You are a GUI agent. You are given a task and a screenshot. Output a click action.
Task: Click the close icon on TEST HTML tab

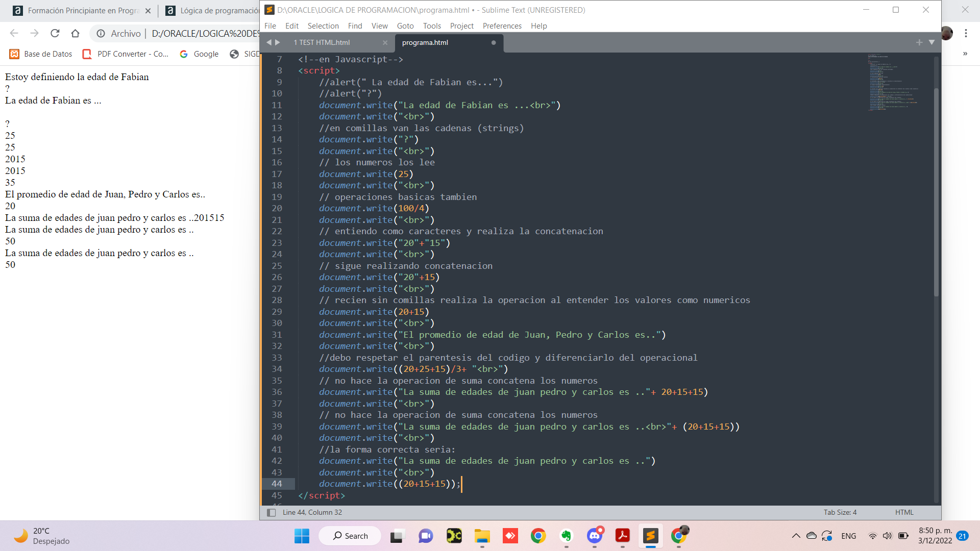(386, 42)
